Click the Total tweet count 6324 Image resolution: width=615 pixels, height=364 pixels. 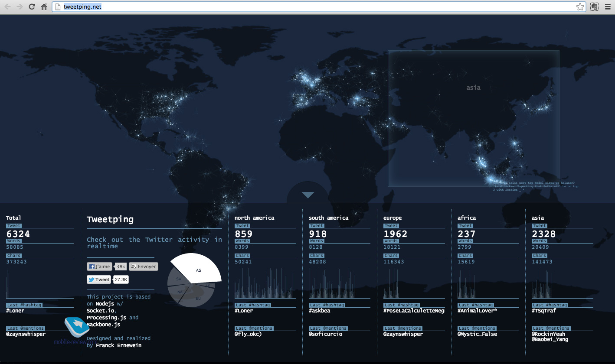coord(18,234)
